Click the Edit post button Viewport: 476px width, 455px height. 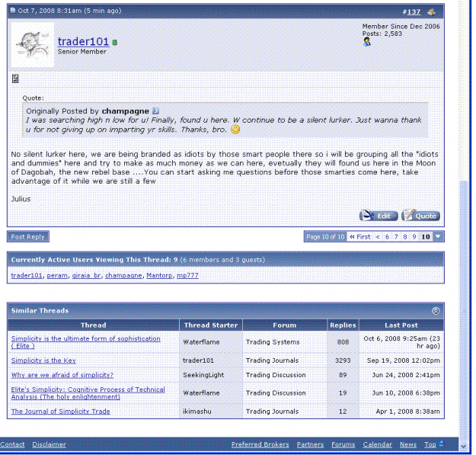click(x=379, y=216)
